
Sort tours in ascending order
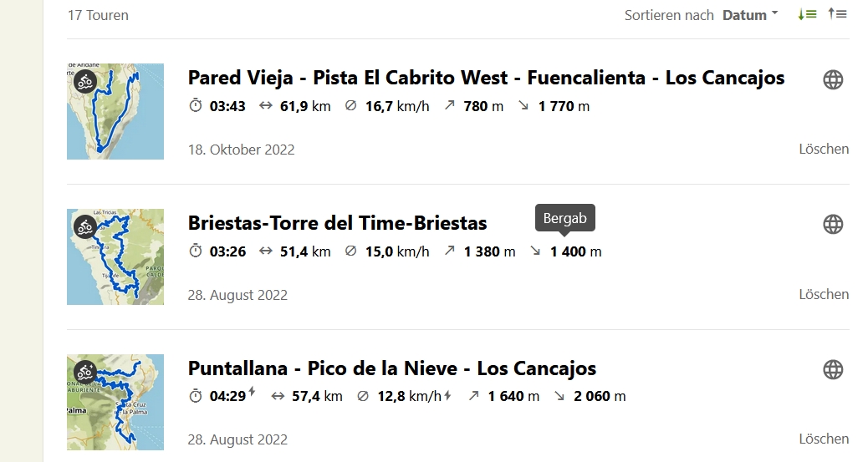(838, 14)
